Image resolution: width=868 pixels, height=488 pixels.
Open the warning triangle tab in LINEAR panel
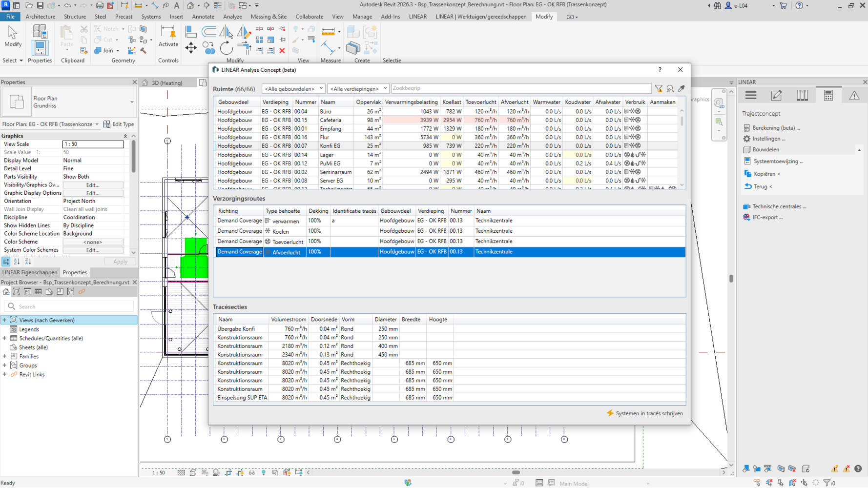pos(854,96)
